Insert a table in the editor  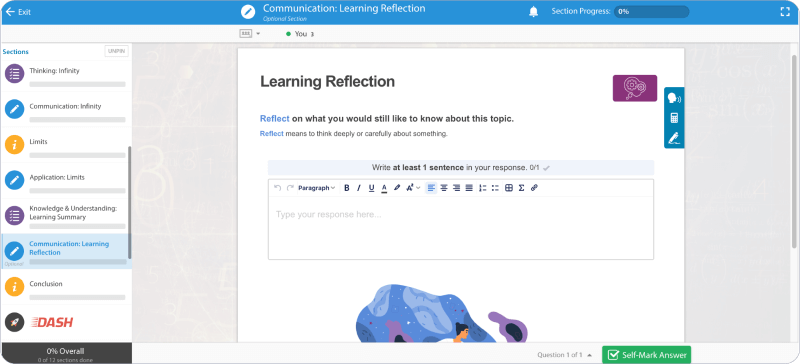[509, 188]
